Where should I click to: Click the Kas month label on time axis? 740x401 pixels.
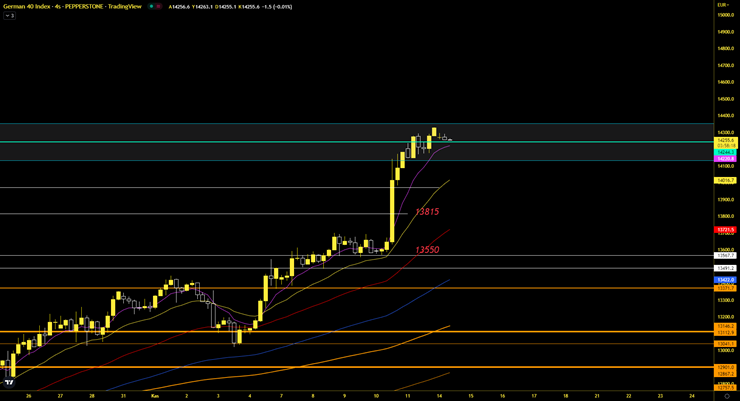point(155,395)
